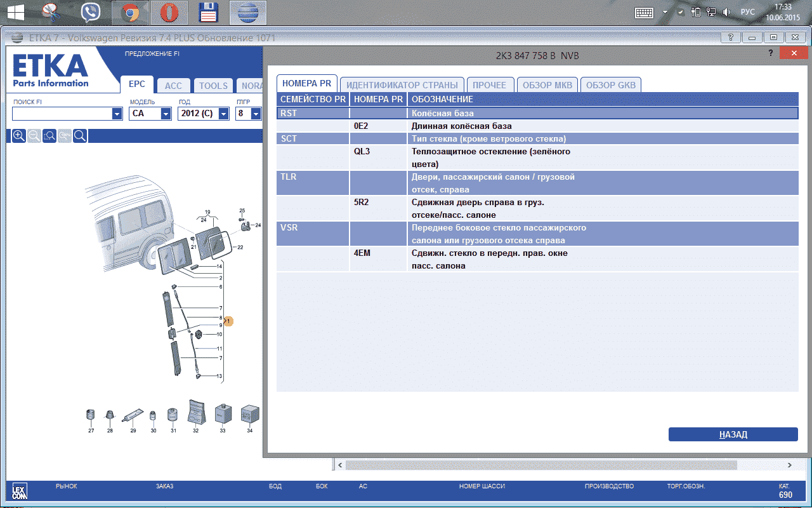
Task: Open the ПГР dropdown showing 8
Action: (248, 114)
